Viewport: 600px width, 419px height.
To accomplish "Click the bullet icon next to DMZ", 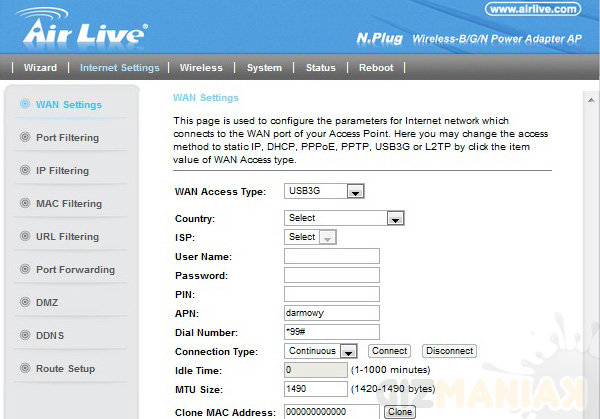I will click(x=23, y=302).
